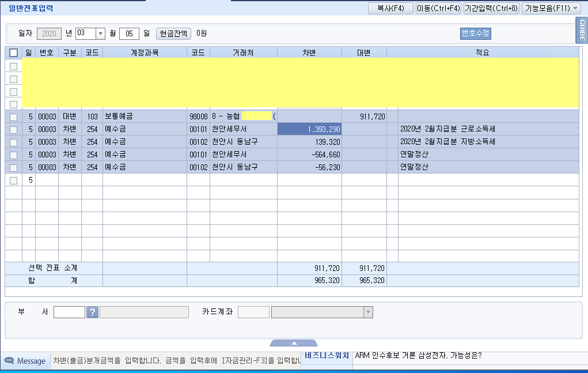Open the month 03 dropdown
The height and width of the screenshot is (373, 588).
(100, 33)
